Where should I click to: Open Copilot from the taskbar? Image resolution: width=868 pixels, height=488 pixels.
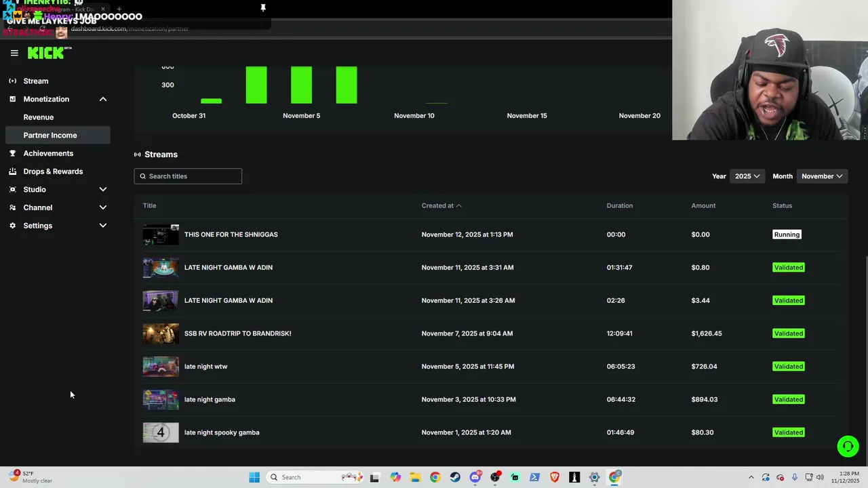point(395,477)
